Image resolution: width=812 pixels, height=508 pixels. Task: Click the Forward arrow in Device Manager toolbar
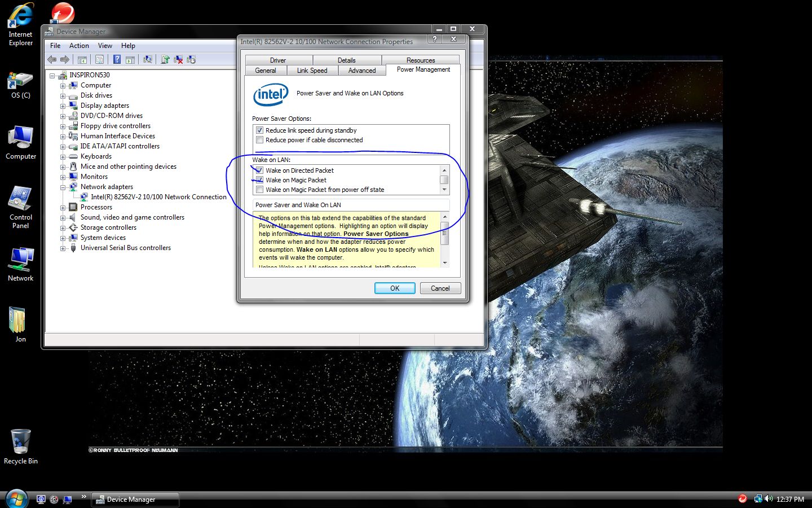[x=65, y=59]
